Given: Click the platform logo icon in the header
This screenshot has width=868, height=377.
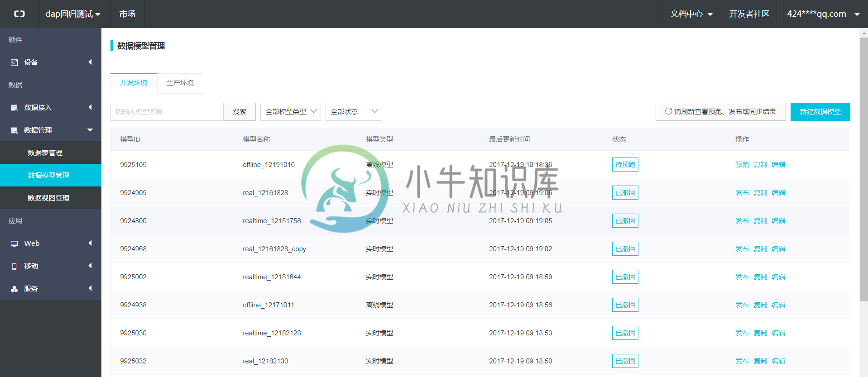Looking at the screenshot, I should pyautogui.click(x=19, y=14).
